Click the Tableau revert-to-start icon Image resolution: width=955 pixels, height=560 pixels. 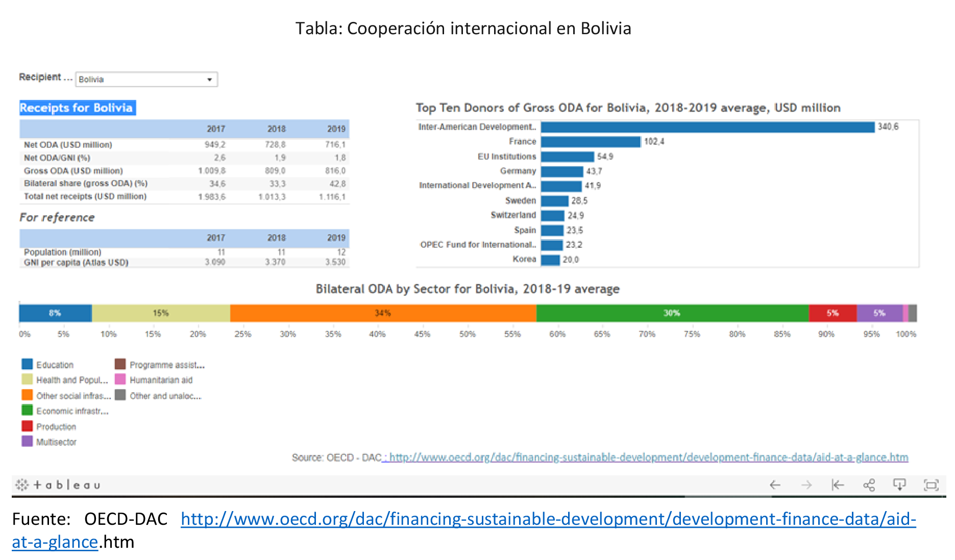tap(838, 485)
